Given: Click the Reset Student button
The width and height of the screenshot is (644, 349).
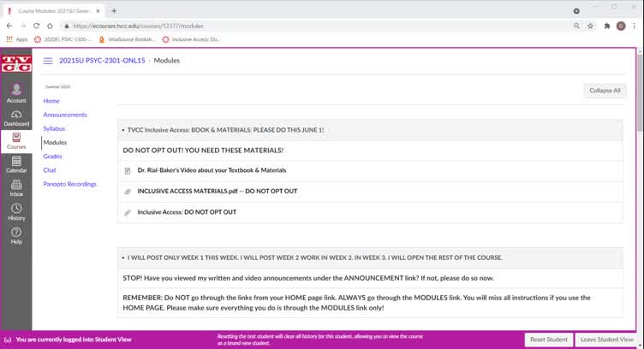Looking at the screenshot, I should tap(547, 340).
